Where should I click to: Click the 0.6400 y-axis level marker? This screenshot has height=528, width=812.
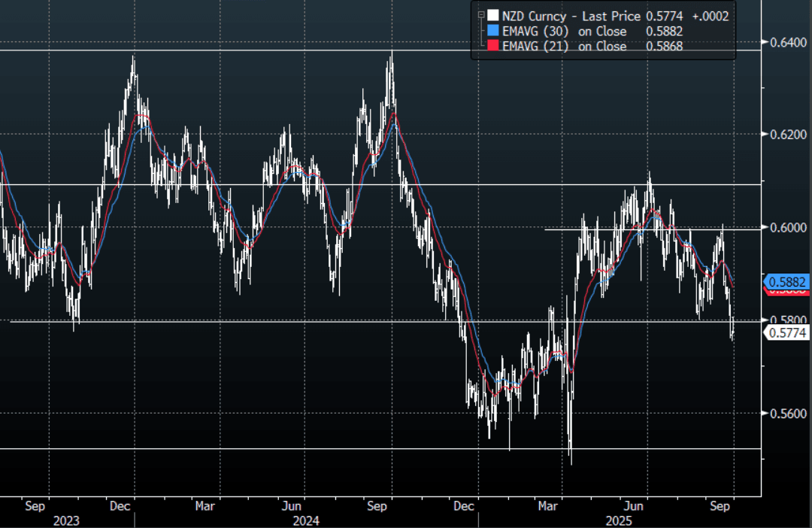(785, 41)
